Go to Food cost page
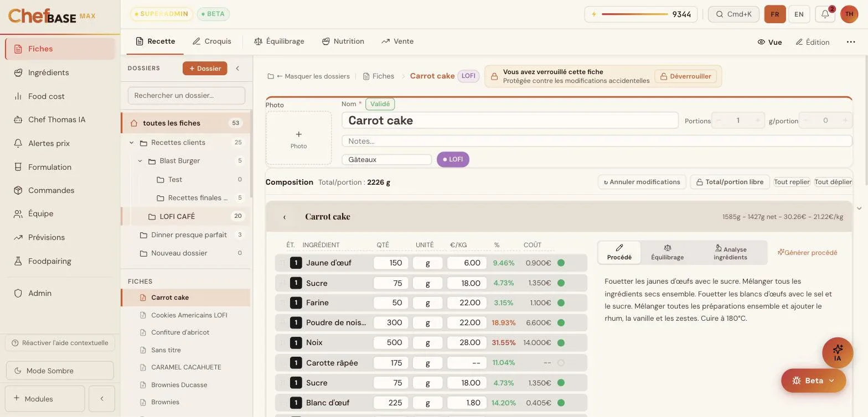 60,96
